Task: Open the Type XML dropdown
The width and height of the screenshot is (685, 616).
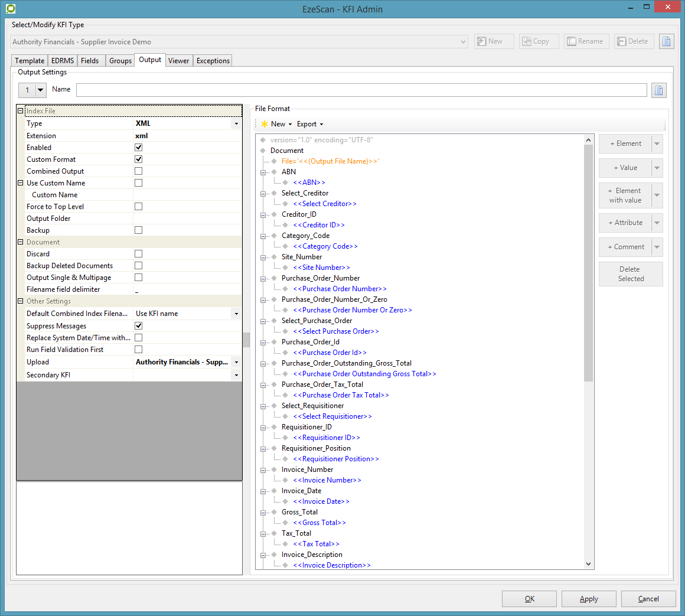Action: pos(236,124)
